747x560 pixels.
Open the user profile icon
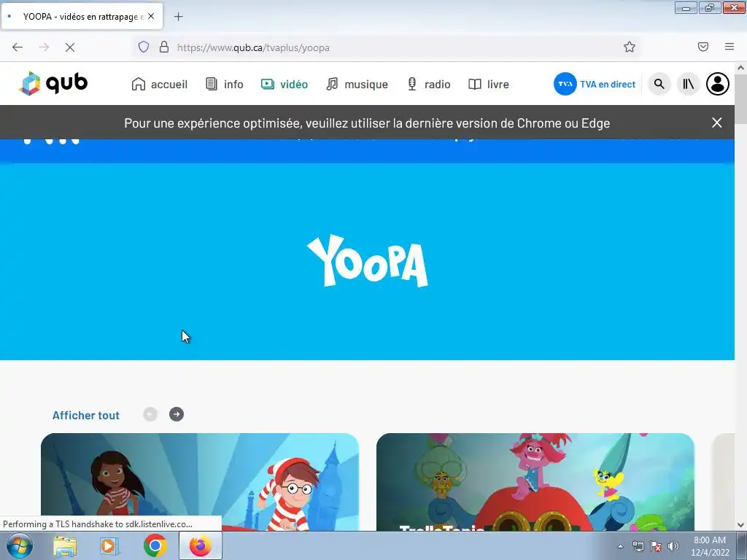(718, 85)
